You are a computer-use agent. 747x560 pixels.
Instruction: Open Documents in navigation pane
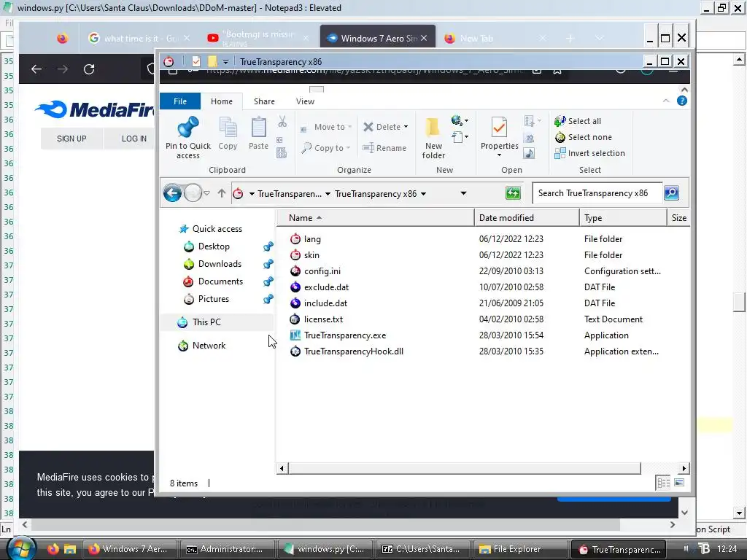click(x=220, y=281)
